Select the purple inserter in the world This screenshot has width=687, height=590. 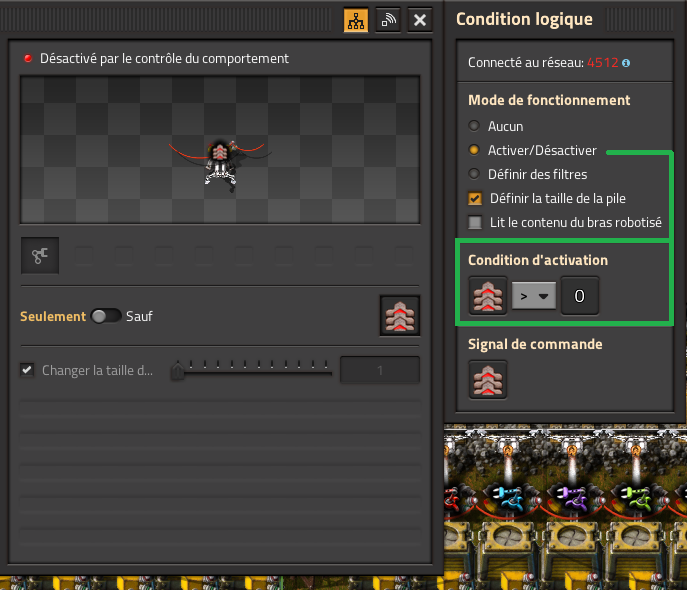tap(572, 498)
